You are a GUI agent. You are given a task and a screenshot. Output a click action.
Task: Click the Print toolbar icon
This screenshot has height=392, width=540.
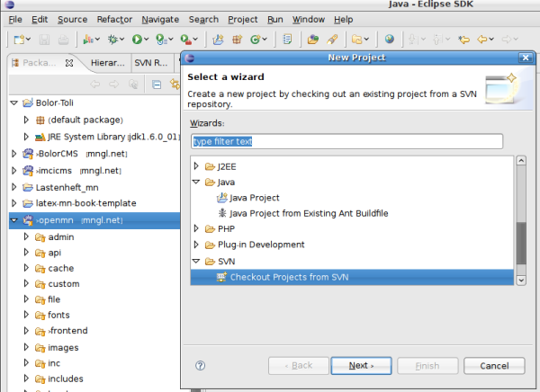tap(63, 40)
